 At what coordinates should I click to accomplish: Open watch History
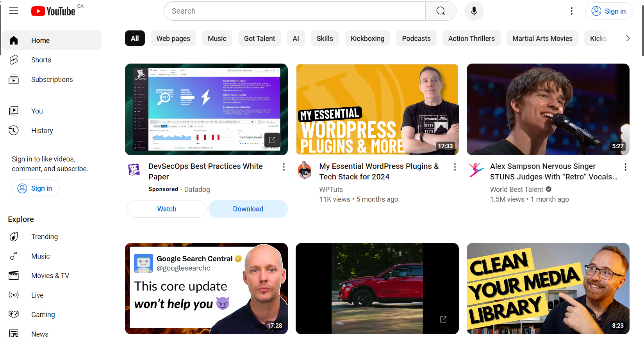(52, 130)
